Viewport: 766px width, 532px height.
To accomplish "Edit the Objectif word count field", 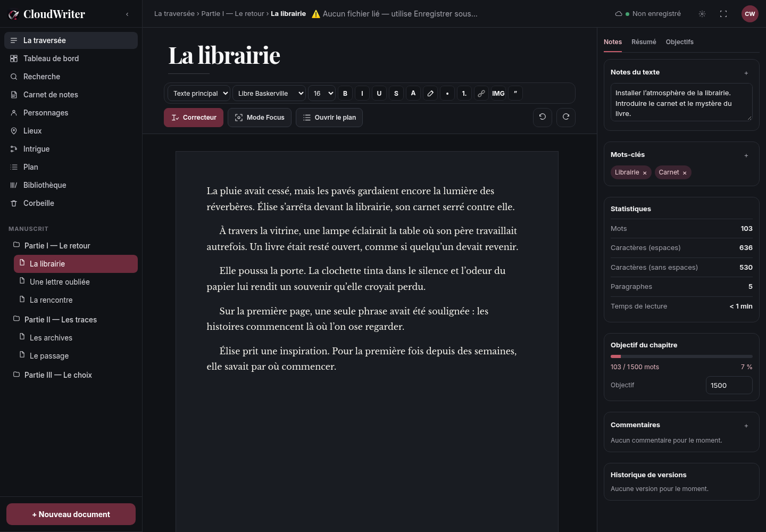I will click(x=729, y=386).
